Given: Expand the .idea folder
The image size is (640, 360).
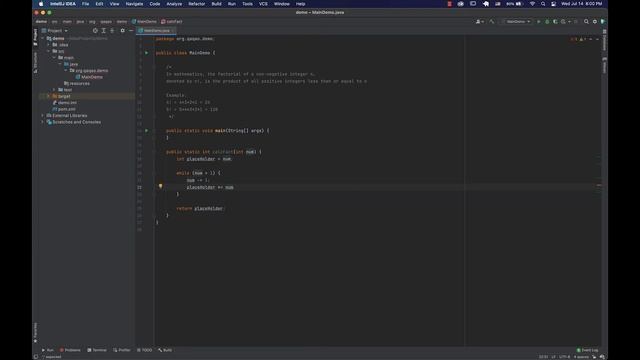Looking at the screenshot, I should (49, 45).
